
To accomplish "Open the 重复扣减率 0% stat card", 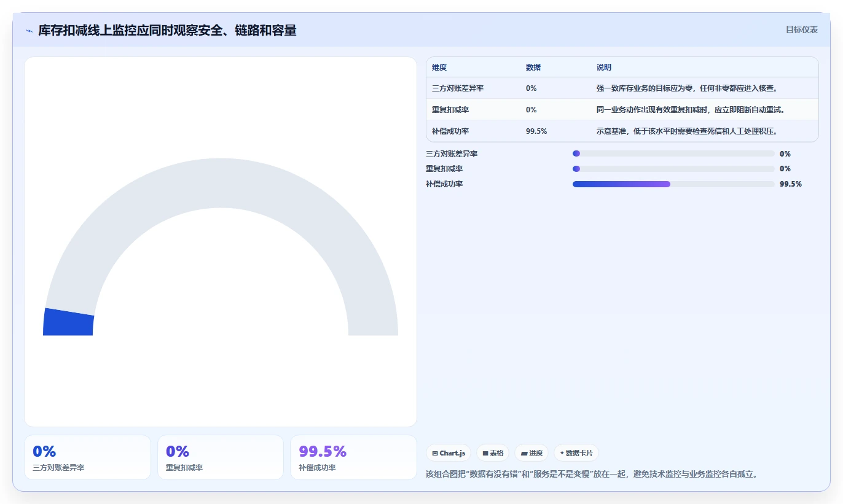I will pos(221,457).
